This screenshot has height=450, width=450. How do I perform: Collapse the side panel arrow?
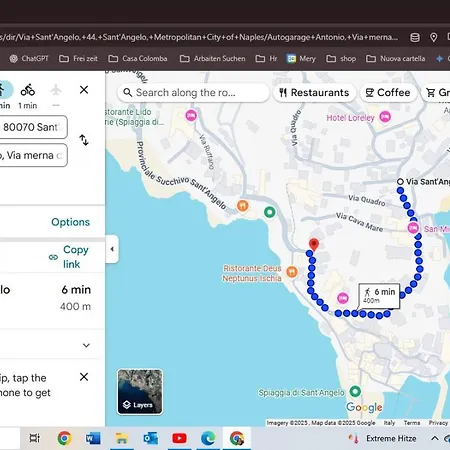coord(112,249)
